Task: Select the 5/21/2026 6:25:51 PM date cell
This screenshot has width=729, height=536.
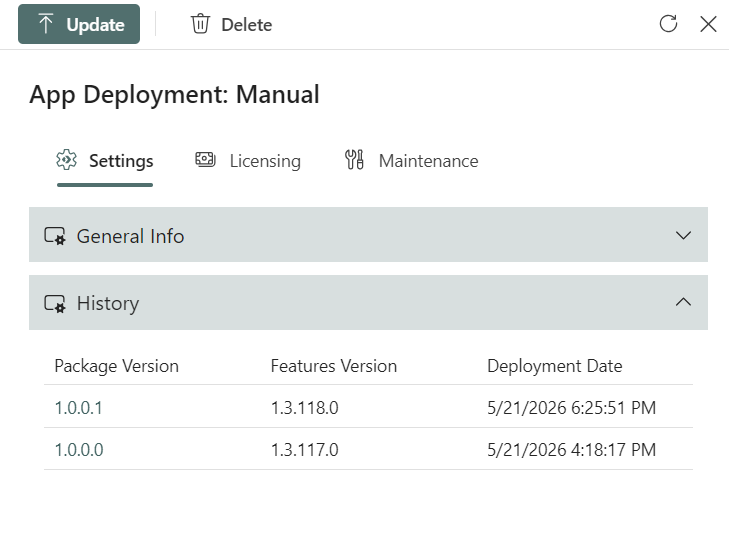Action: pyautogui.click(x=571, y=408)
